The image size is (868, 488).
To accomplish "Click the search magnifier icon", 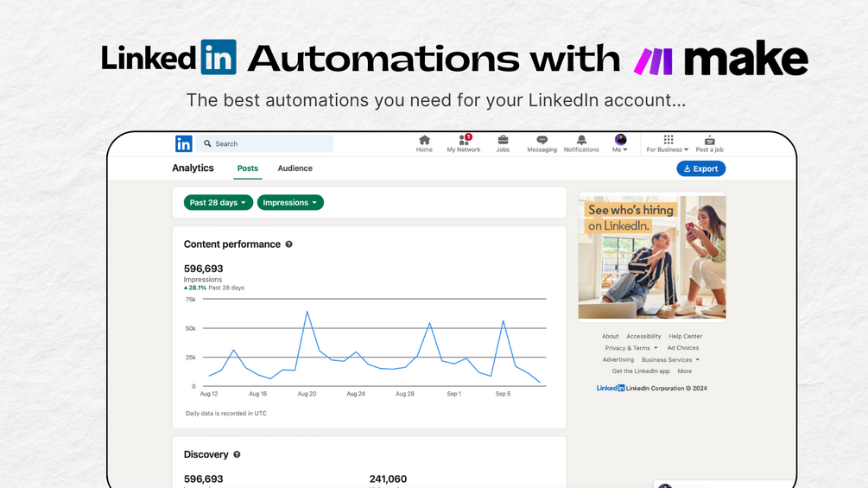I will point(207,144).
